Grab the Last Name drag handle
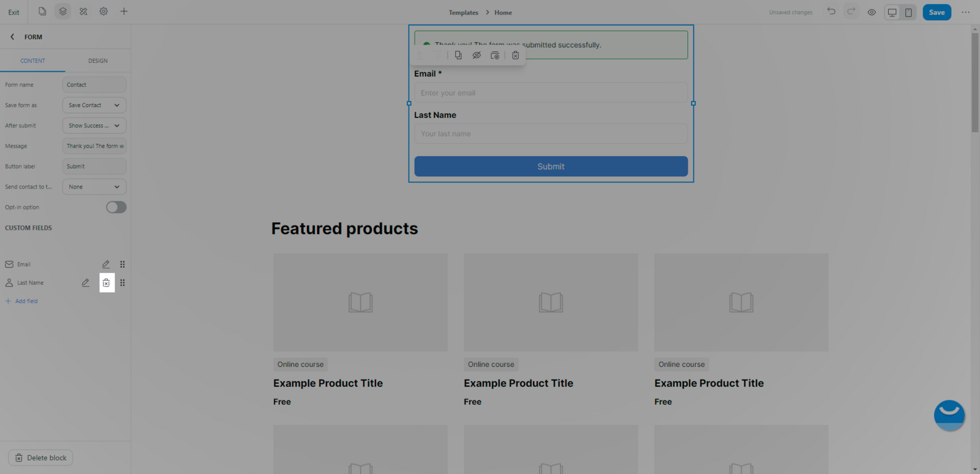Image resolution: width=980 pixels, height=474 pixels. [123, 283]
